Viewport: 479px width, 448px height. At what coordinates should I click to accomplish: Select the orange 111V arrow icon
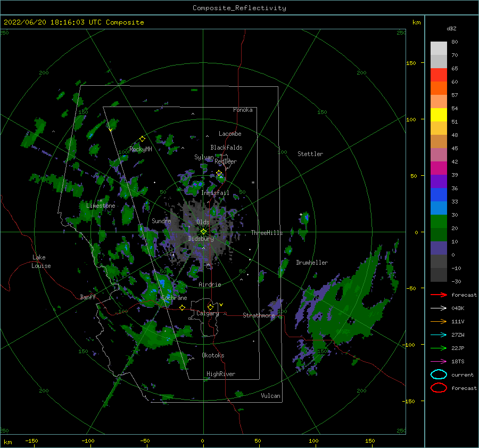point(439,321)
